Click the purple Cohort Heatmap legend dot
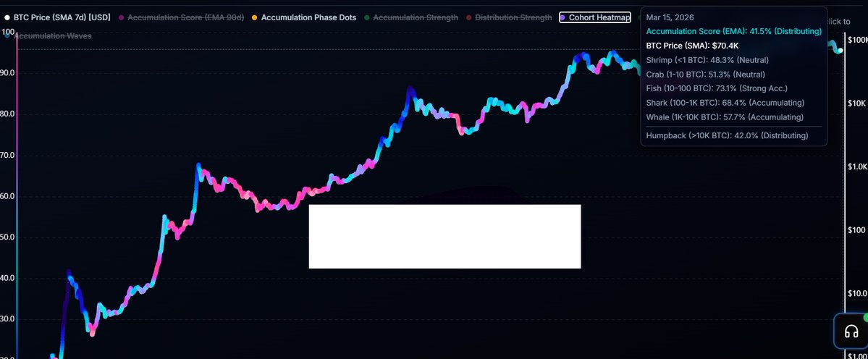This screenshot has height=359, width=868. point(563,17)
